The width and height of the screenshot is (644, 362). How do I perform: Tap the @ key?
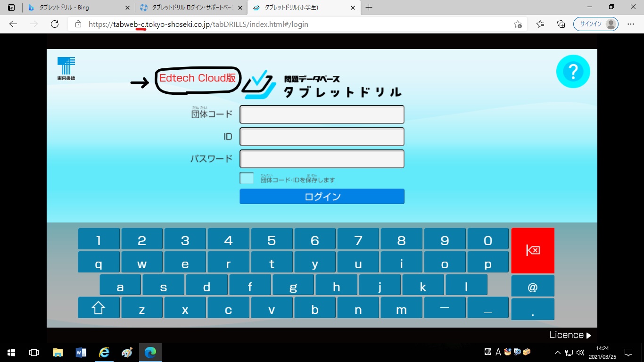(x=533, y=287)
